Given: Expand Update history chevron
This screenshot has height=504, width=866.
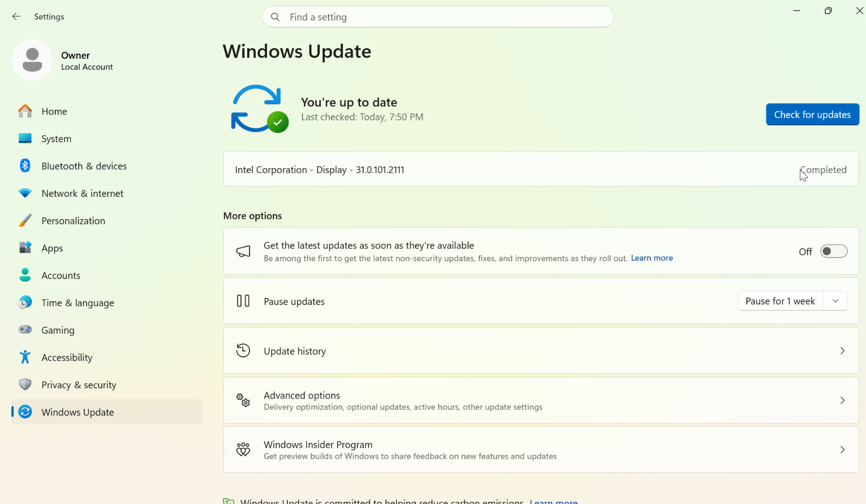Looking at the screenshot, I should pos(843,351).
